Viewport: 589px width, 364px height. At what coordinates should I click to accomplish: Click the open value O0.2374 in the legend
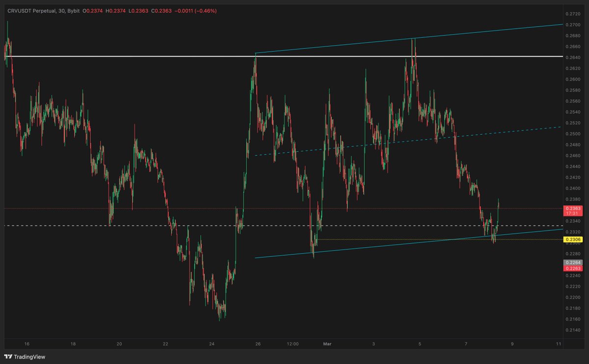(92, 10)
